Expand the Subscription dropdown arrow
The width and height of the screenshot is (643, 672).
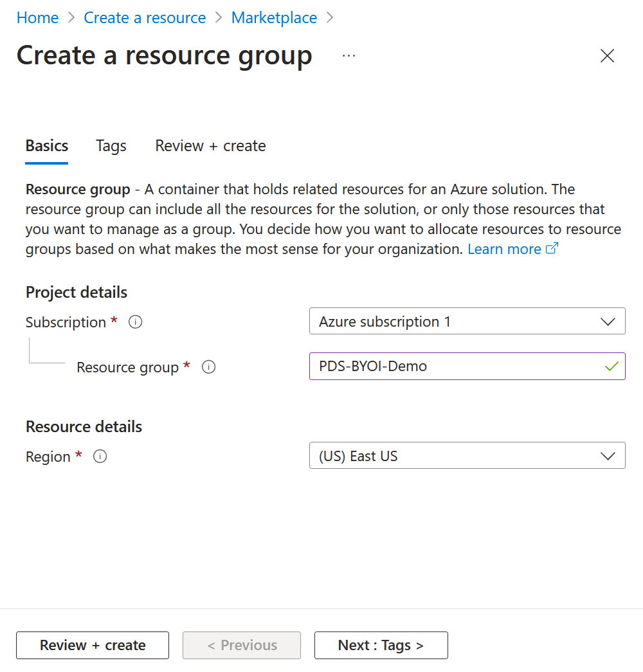pyautogui.click(x=608, y=321)
